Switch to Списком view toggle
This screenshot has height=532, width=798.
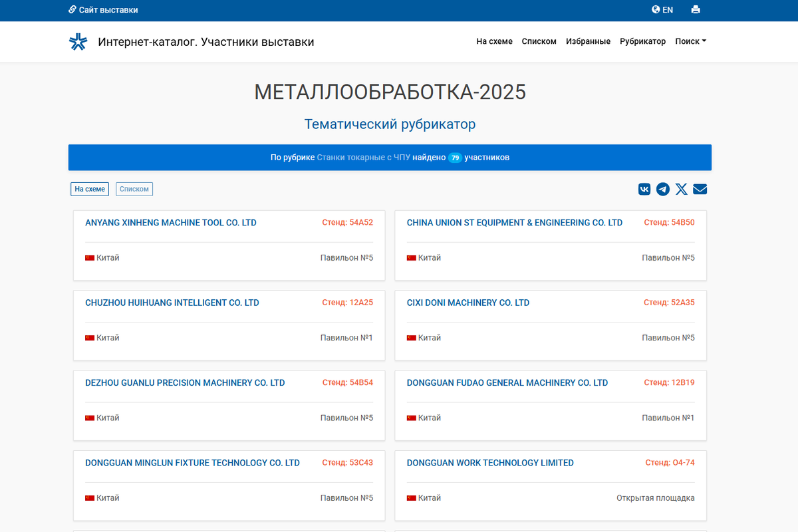click(134, 189)
